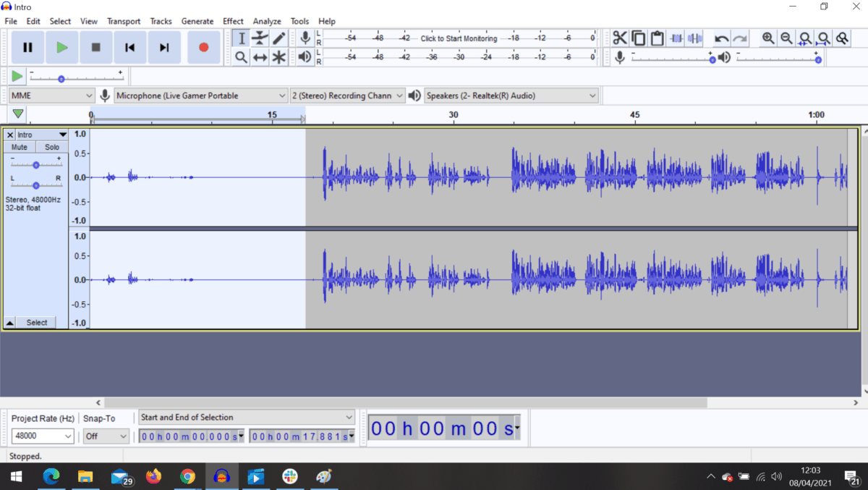
Task: Click the large audio position display
Action: [445, 428]
